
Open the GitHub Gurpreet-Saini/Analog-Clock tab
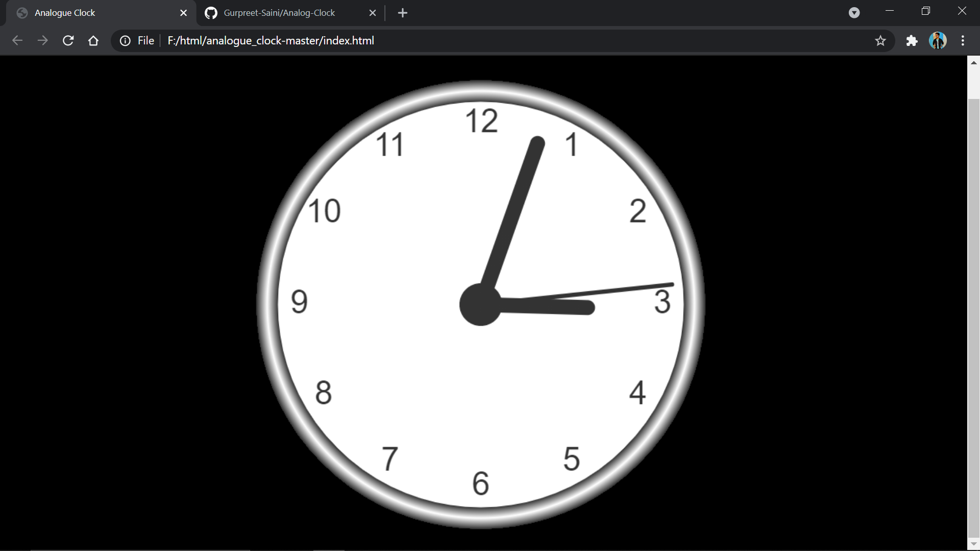coord(279,13)
